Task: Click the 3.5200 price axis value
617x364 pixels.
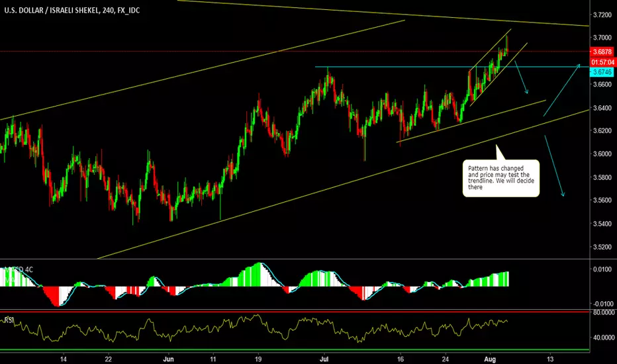Action: (602, 247)
